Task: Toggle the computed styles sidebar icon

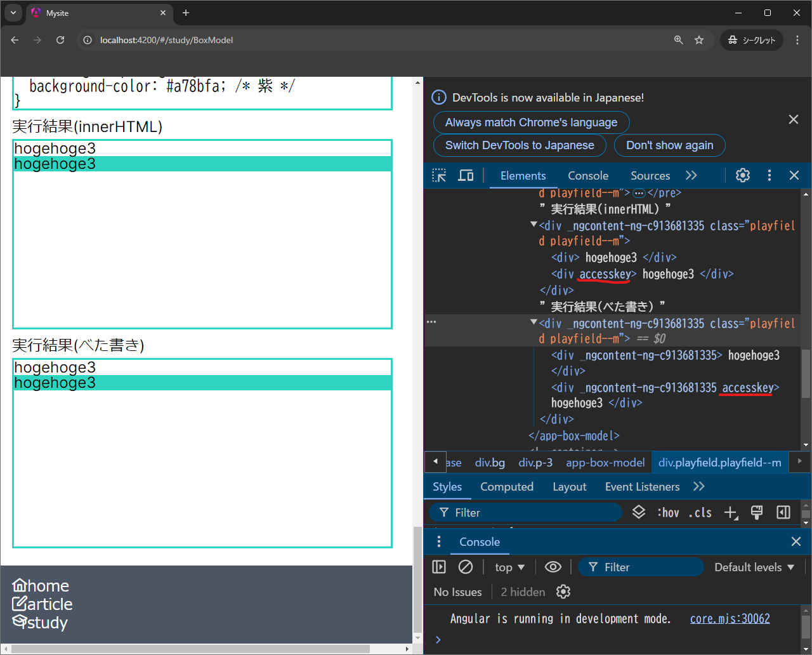Action: click(783, 513)
